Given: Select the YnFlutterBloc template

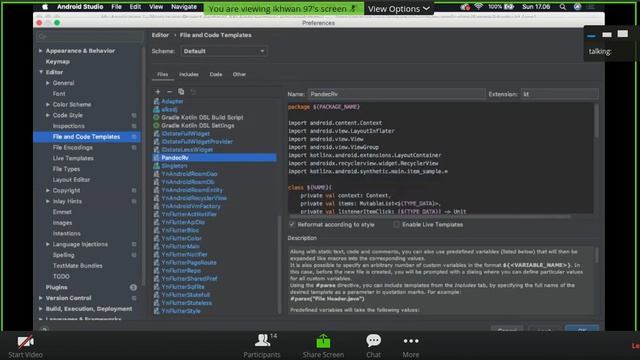Looking at the screenshot, I should [x=180, y=230].
